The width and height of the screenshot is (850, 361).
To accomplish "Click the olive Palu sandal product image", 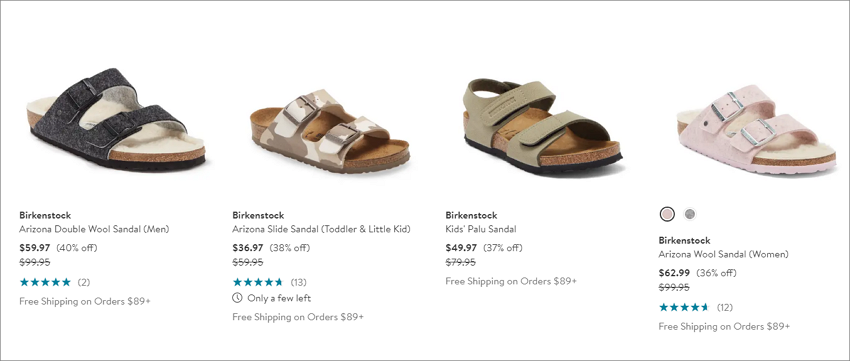I will (542, 126).
